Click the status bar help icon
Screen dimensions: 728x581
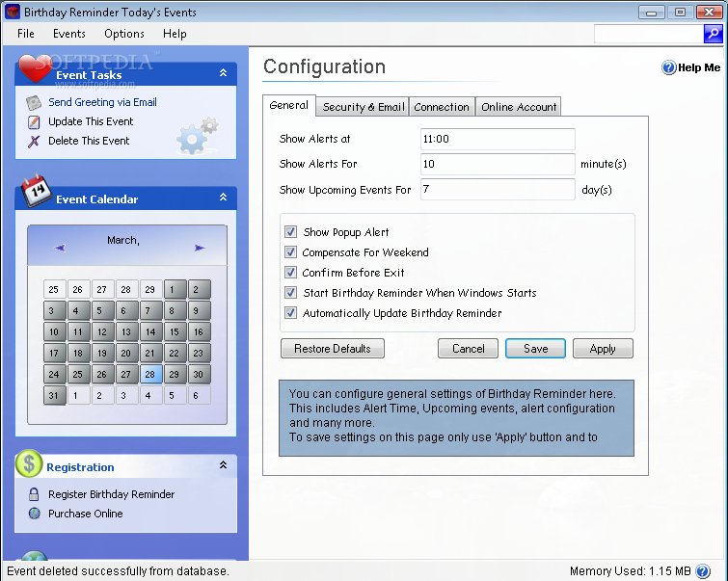(x=703, y=570)
